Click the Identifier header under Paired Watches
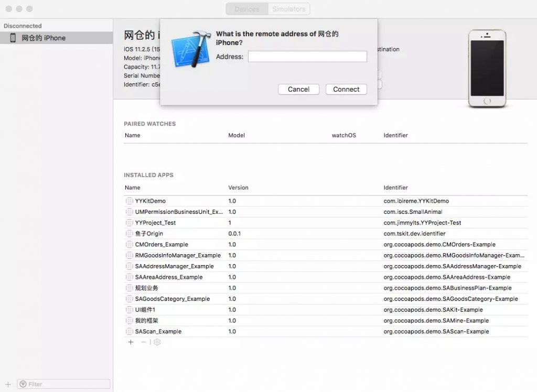 pyautogui.click(x=395, y=135)
